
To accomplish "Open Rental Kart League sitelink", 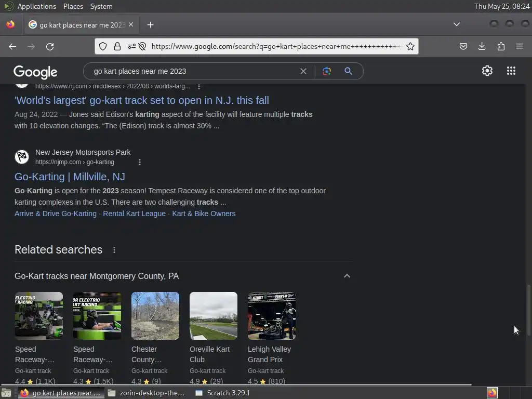I will [135, 214].
